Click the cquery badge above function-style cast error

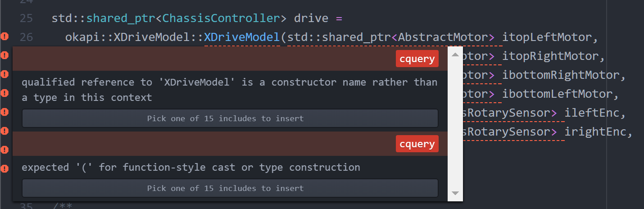[x=417, y=144]
